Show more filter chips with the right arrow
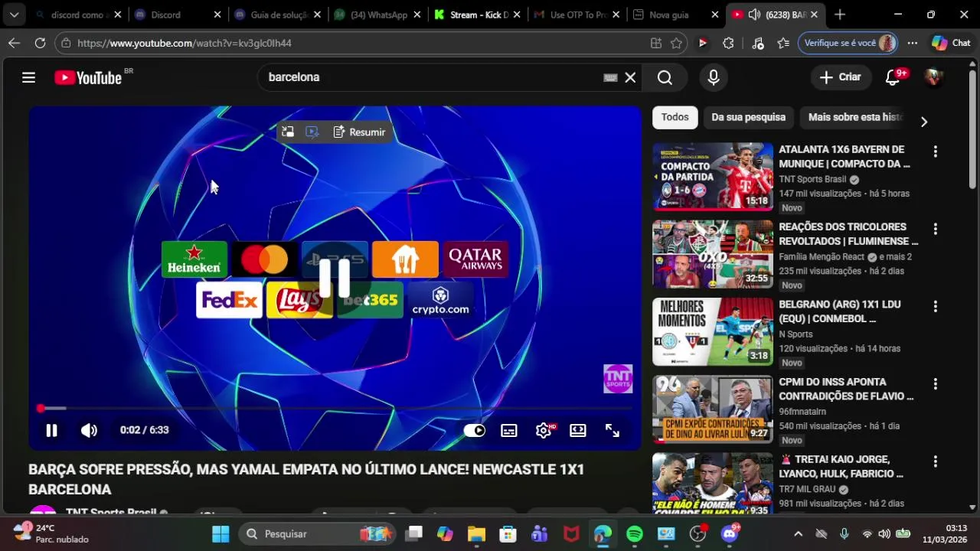980x551 pixels. coord(924,122)
